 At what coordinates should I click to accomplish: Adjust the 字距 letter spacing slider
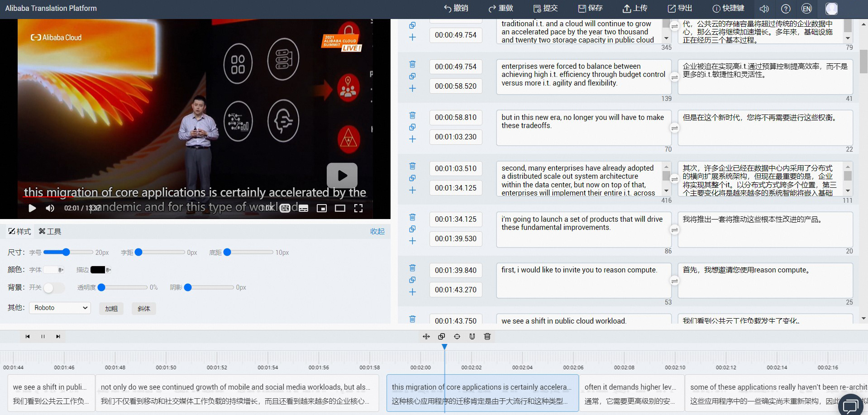[x=160, y=252]
